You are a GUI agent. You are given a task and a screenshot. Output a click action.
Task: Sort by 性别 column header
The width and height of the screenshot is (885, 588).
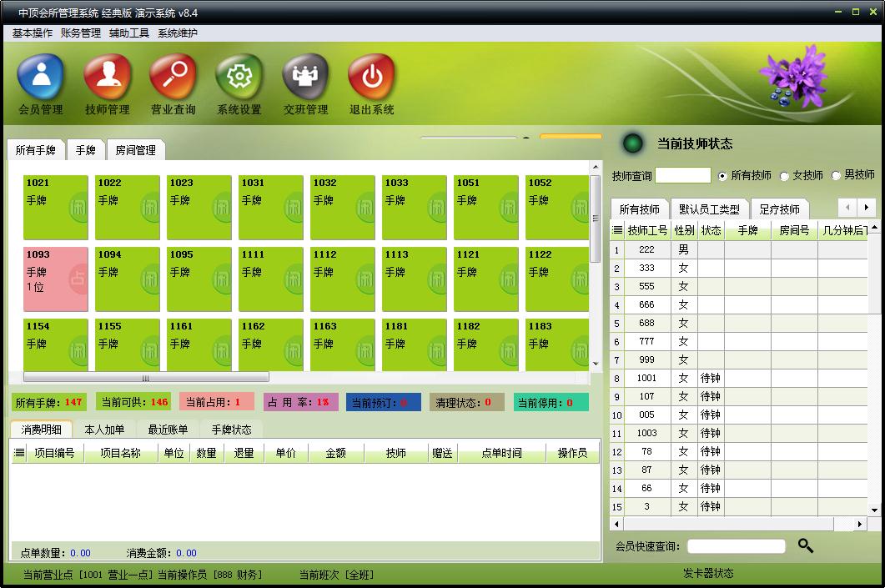click(x=684, y=230)
